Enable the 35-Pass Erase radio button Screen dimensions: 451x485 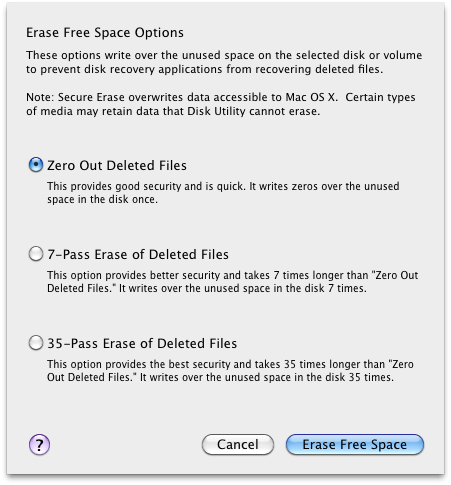pos(36,343)
